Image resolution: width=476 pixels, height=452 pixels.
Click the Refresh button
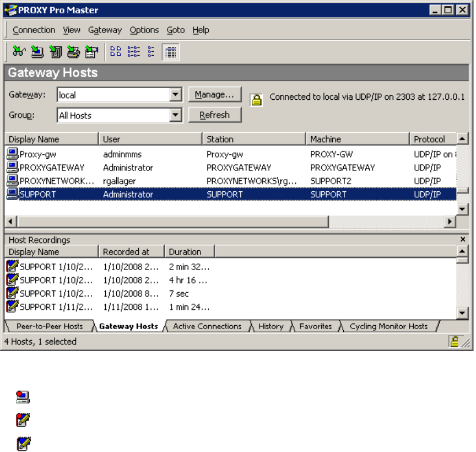(215, 115)
